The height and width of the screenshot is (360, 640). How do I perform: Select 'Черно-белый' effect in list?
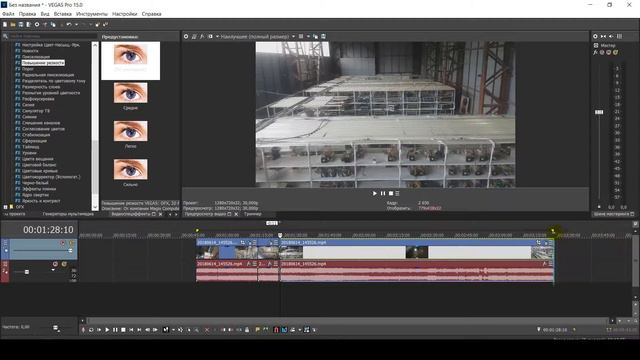(x=35, y=183)
